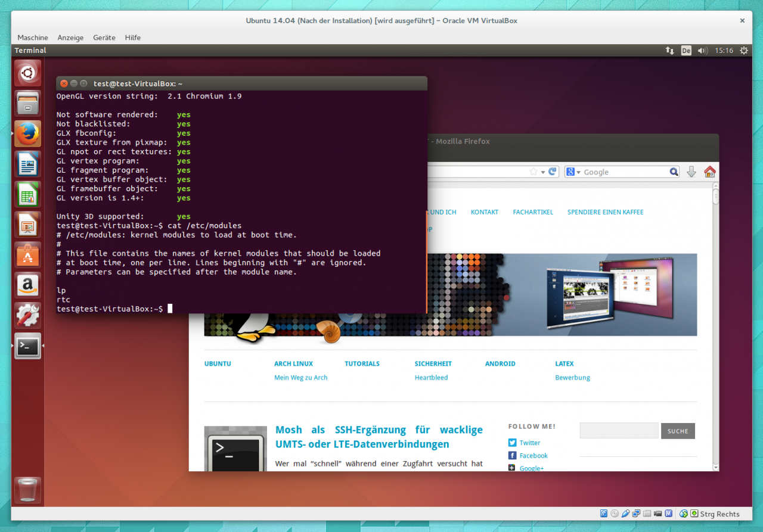
Task: Click the cat /etc/modules command line
Action: (149, 226)
